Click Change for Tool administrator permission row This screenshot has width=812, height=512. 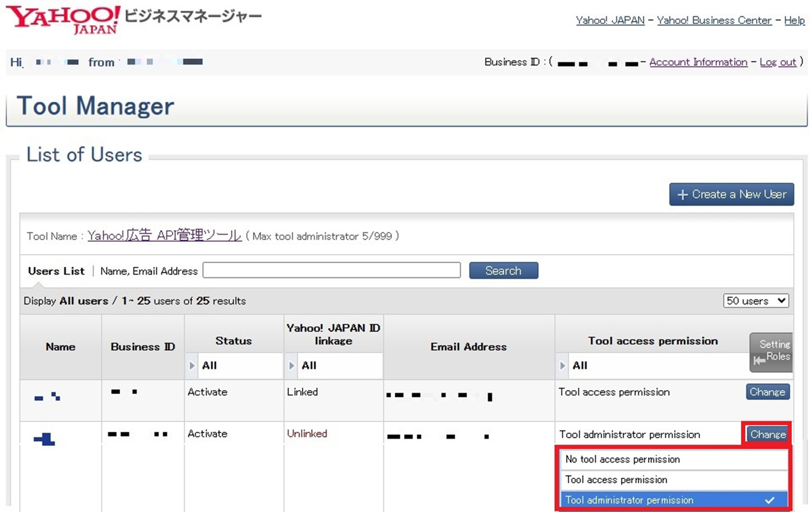tap(768, 435)
